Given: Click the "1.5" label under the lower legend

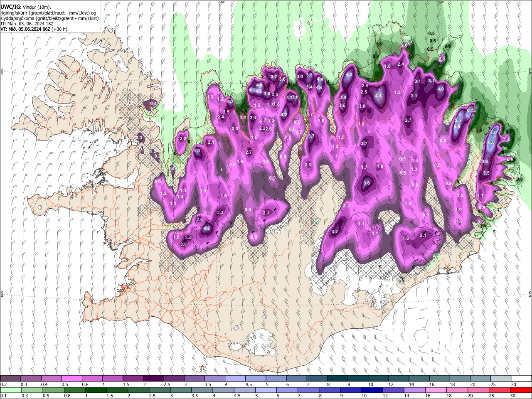Looking at the screenshot, I should point(110,396).
